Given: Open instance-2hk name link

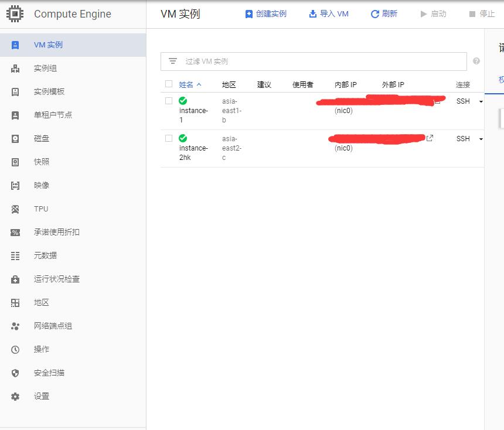Looking at the screenshot, I should [x=193, y=153].
